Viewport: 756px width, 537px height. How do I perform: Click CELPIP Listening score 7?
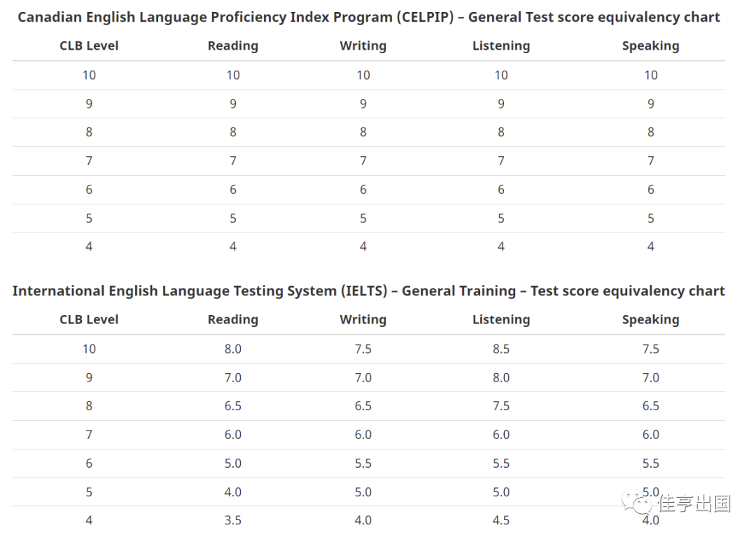[501, 160]
